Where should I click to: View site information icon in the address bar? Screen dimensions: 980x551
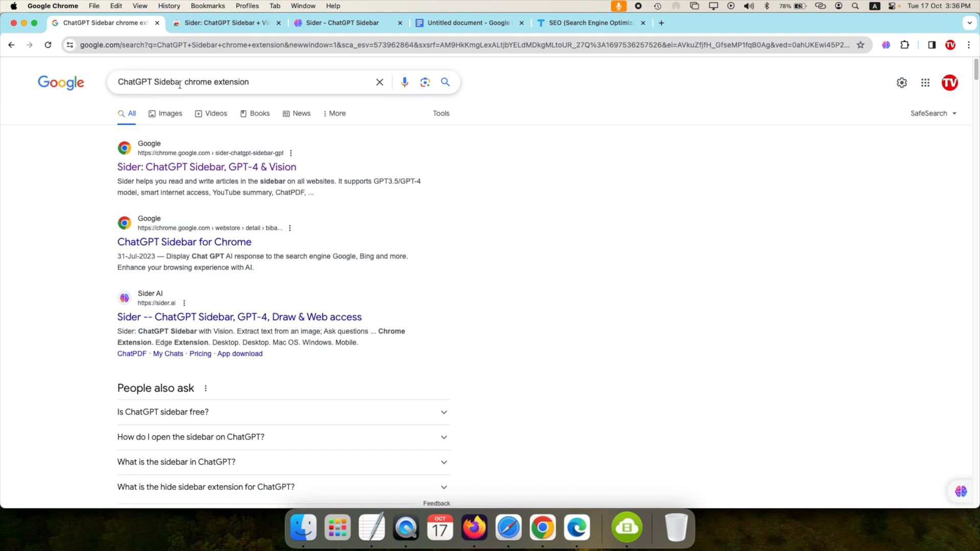(x=70, y=45)
